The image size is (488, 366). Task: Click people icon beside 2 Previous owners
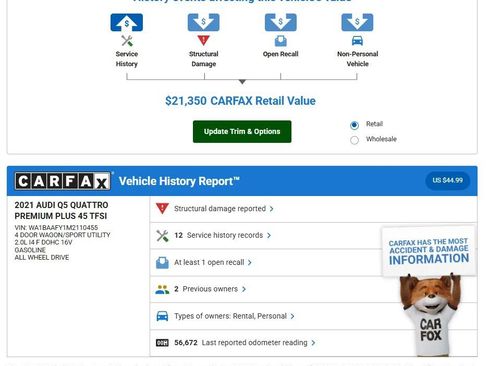tap(162, 289)
